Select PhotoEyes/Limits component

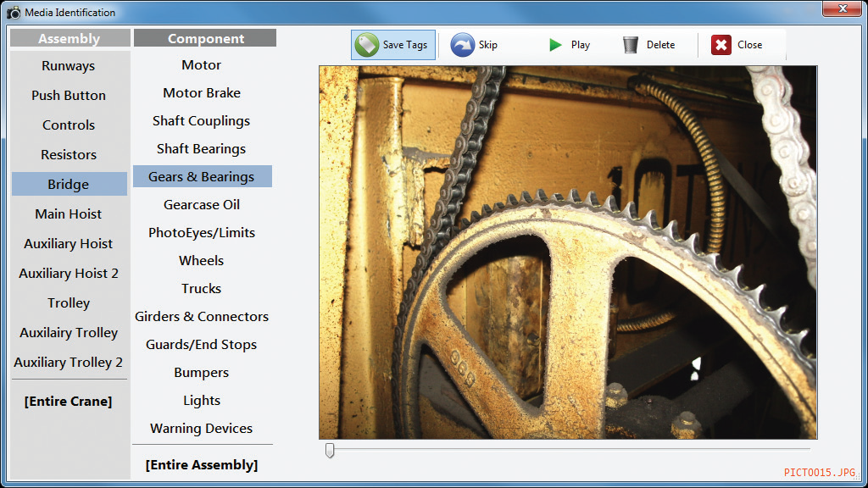tap(202, 232)
